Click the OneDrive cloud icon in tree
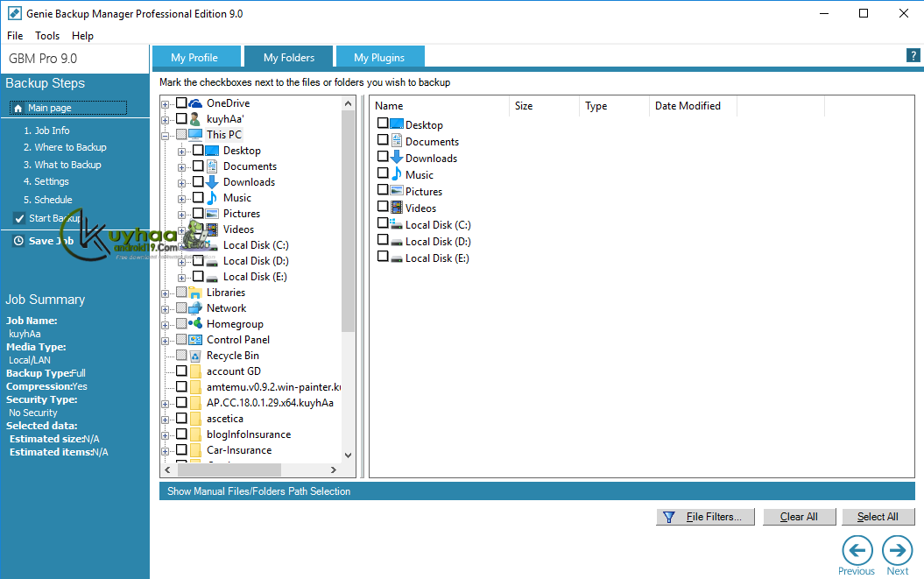 195,103
